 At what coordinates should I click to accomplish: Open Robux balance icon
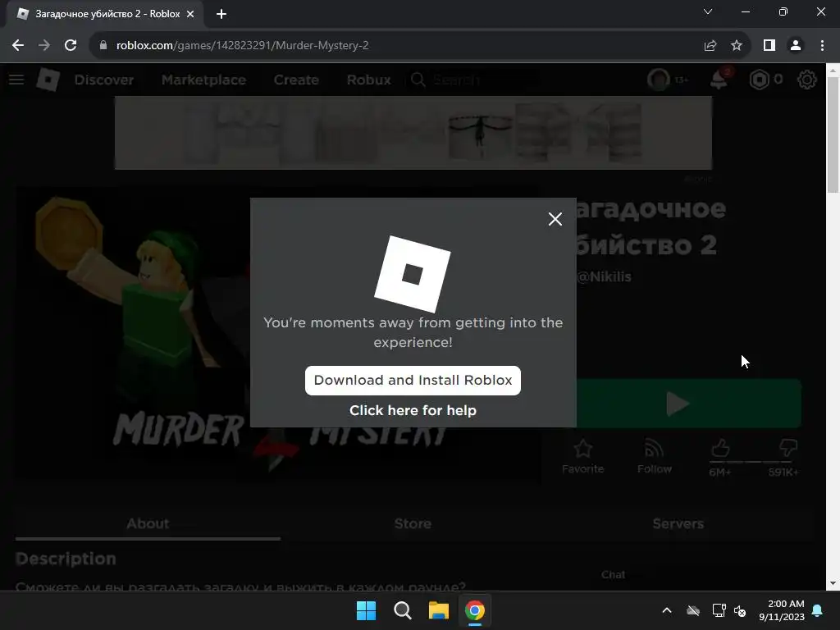[759, 80]
